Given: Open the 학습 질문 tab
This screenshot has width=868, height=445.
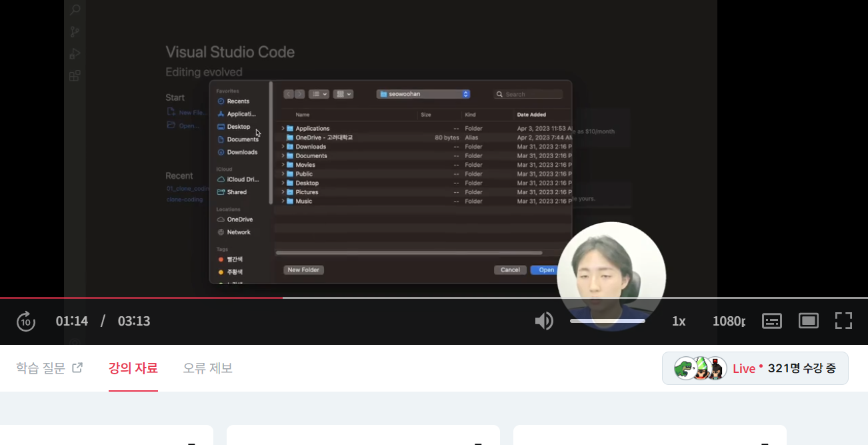Looking at the screenshot, I should click(x=49, y=368).
